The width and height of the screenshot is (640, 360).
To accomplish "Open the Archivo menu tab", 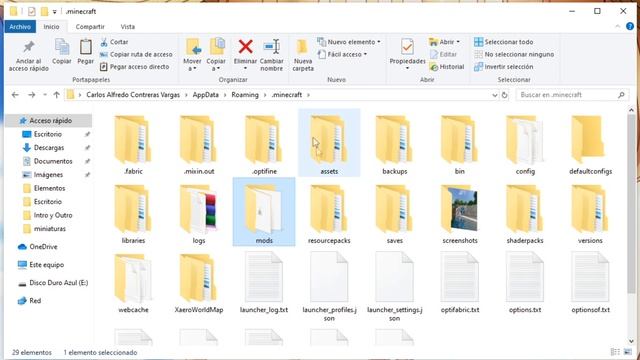I will 20,27.
